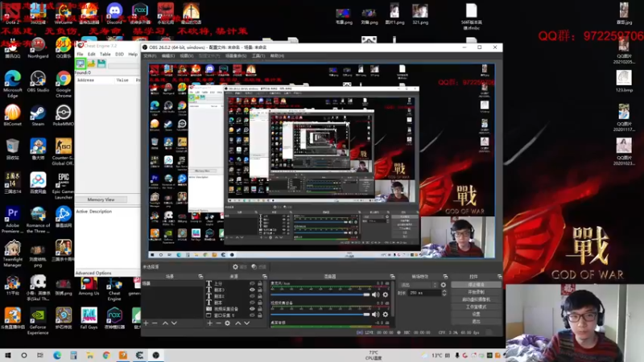Toggle visibility of 副本 text source
The image size is (644, 362).
(252, 302)
